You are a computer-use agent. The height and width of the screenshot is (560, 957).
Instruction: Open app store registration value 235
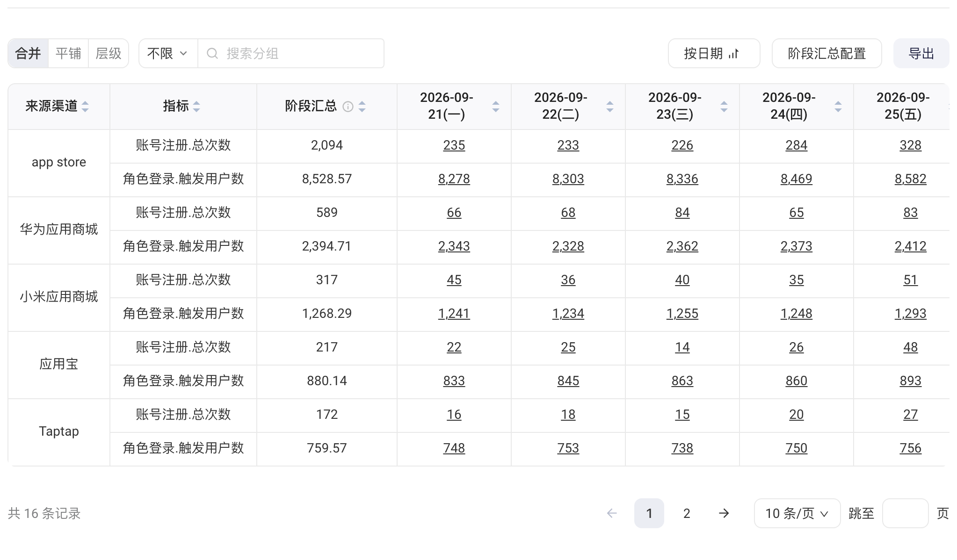(454, 145)
